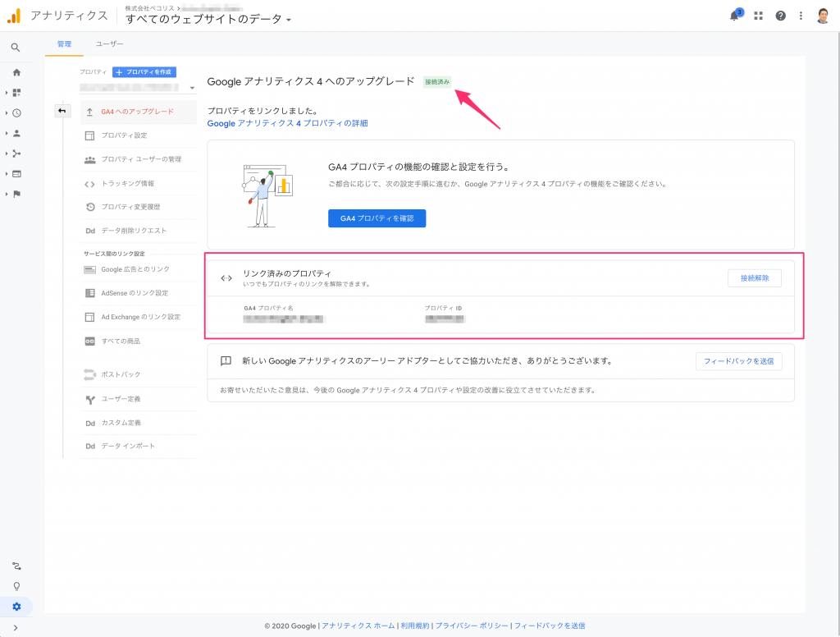Viewport: 840px width, 637px height.
Task: Open Google 広告とのリンク
Action: (138, 269)
